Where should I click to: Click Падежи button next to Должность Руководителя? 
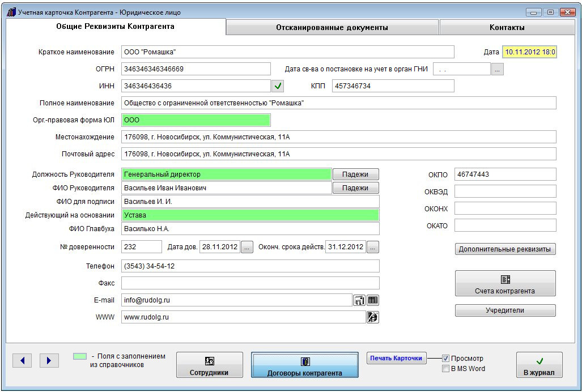355,174
